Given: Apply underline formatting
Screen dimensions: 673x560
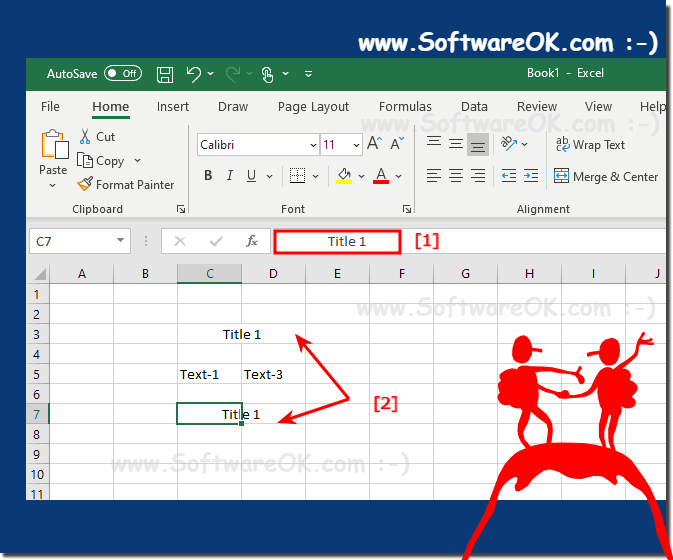Looking at the screenshot, I should tap(252, 176).
